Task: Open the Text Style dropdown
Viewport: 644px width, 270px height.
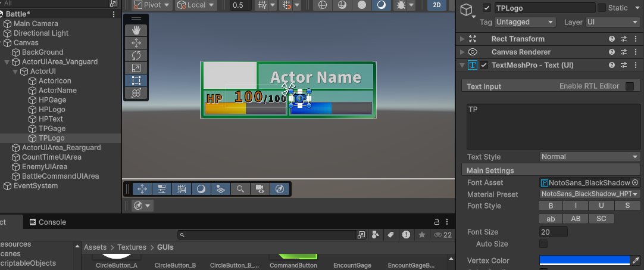Action: click(x=589, y=157)
